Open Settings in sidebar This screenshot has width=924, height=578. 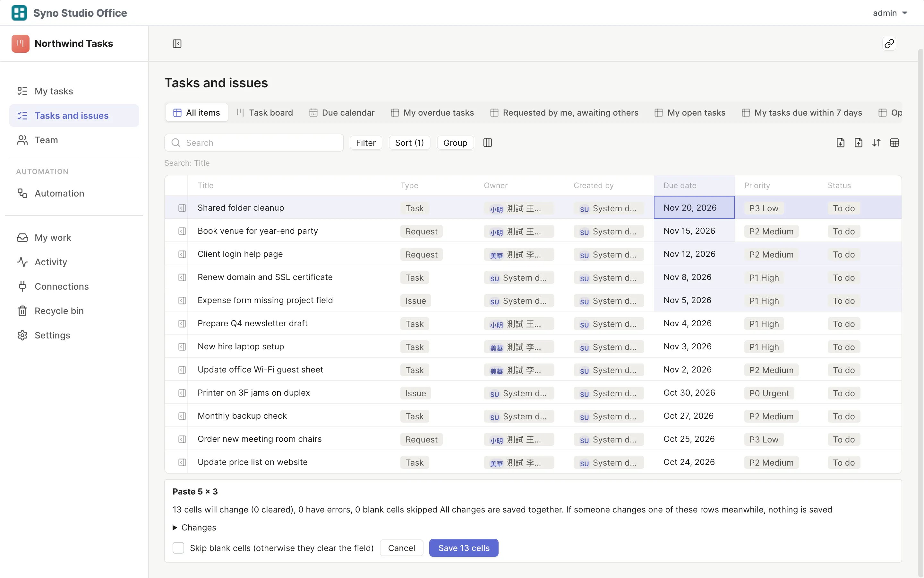click(74, 335)
